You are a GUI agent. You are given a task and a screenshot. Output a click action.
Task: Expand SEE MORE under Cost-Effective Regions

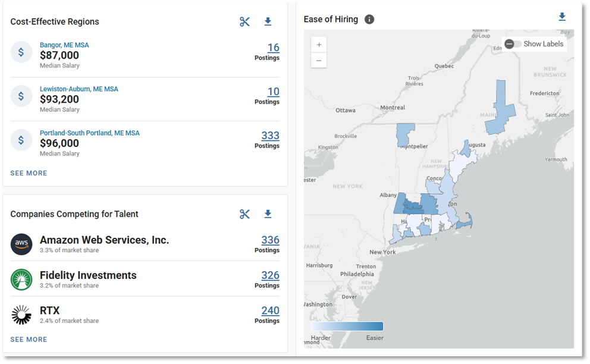(29, 173)
